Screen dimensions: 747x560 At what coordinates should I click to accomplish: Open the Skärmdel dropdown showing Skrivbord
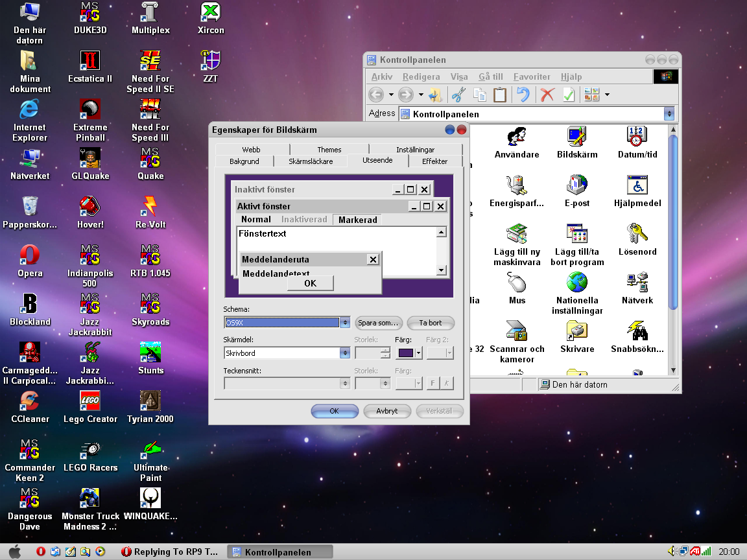coord(344,352)
